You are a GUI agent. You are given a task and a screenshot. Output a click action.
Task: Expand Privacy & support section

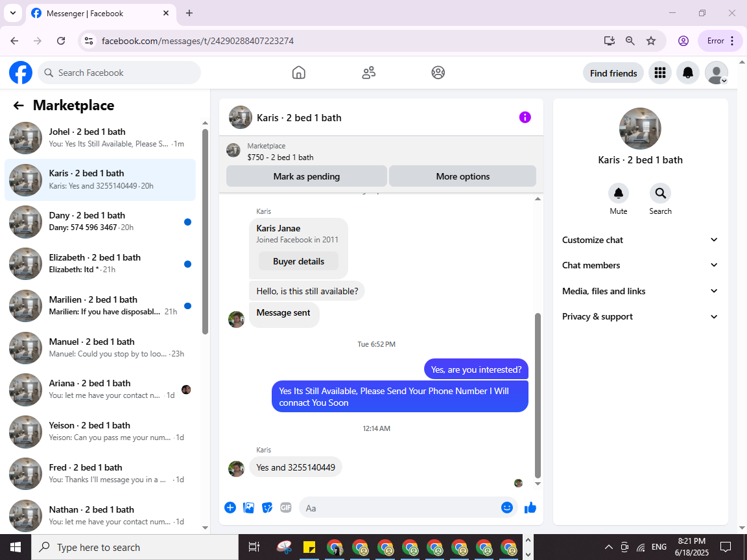pos(640,317)
